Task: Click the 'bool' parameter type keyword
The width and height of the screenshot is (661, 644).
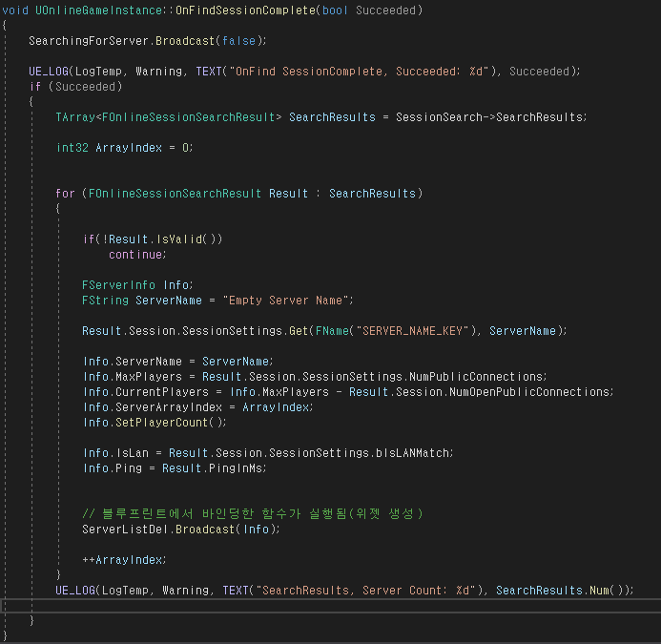Action: [335, 10]
